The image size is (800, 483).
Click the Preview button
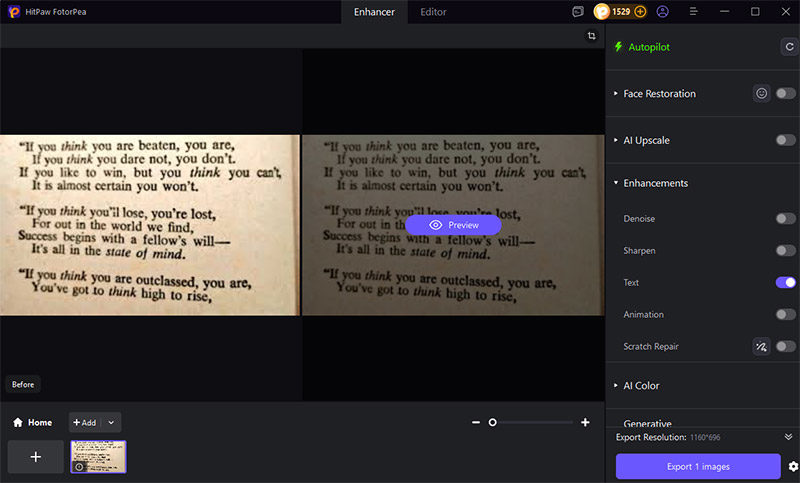[x=453, y=225]
